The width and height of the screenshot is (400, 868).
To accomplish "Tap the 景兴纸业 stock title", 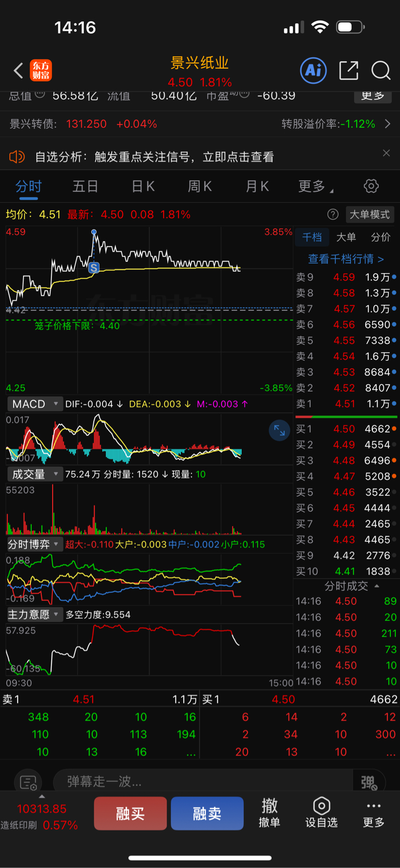I will (200, 63).
